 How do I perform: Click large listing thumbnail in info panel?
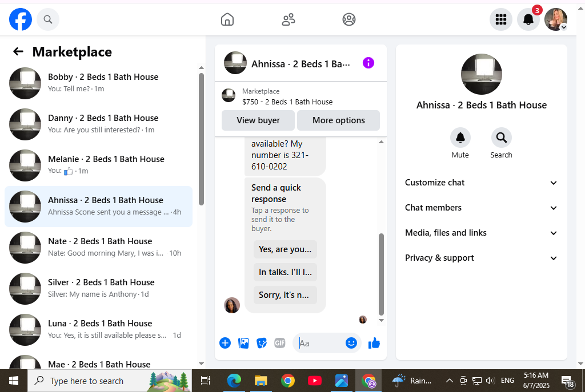481,74
